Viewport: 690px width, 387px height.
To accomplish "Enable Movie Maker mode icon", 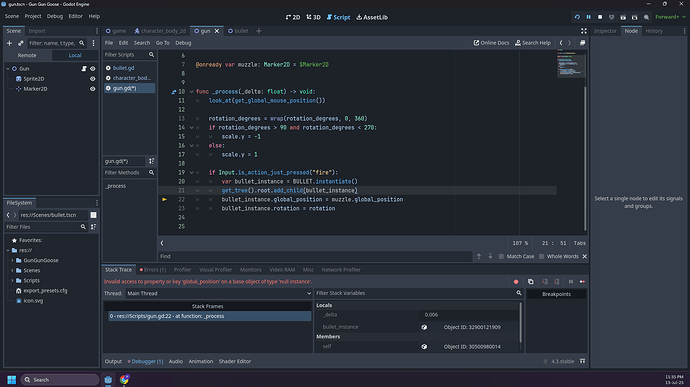I will [x=646, y=17].
